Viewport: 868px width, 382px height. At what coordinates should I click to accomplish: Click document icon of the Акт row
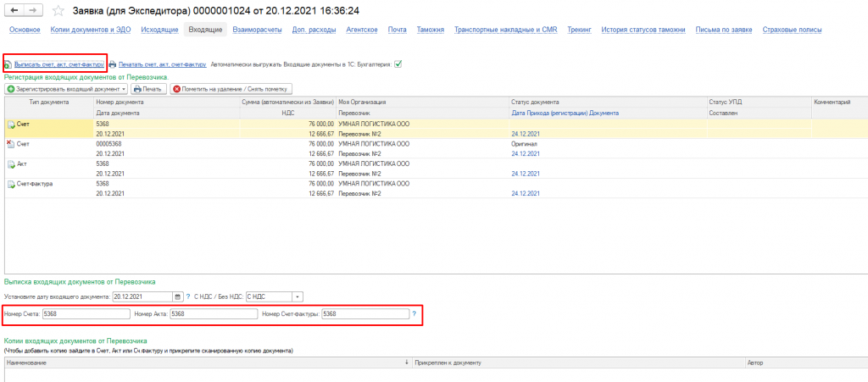11,164
